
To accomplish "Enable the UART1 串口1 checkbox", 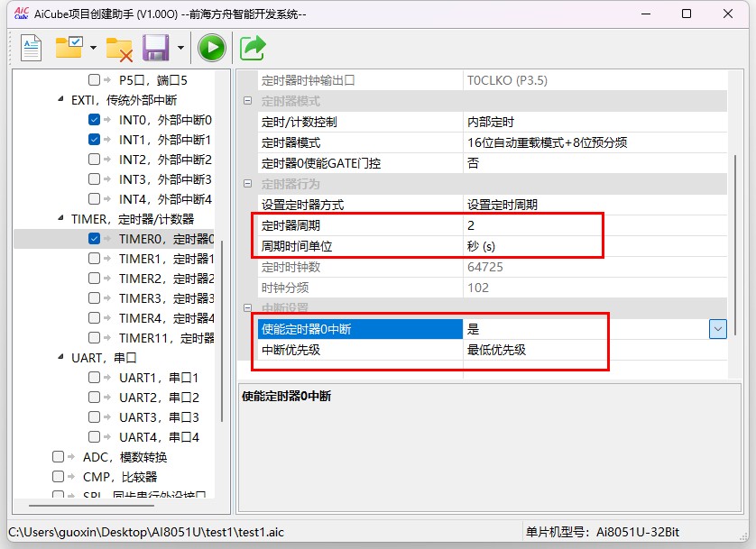I will 94,378.
